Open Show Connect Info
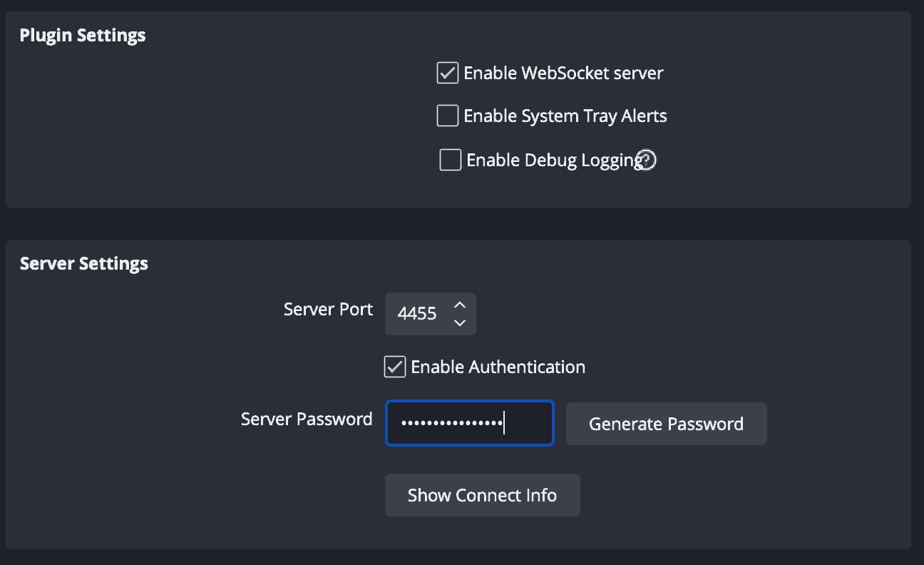Image resolution: width=924 pixels, height=565 pixels. point(482,495)
